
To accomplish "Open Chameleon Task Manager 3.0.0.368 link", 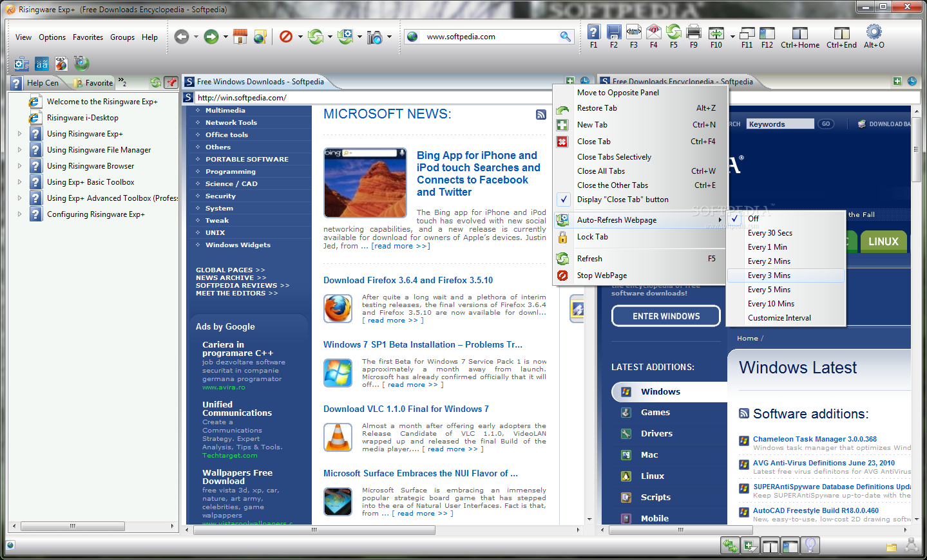I will [x=815, y=439].
